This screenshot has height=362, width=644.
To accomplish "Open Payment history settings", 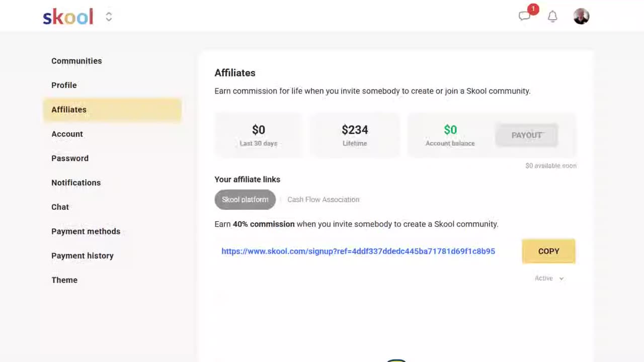I will (83, 256).
